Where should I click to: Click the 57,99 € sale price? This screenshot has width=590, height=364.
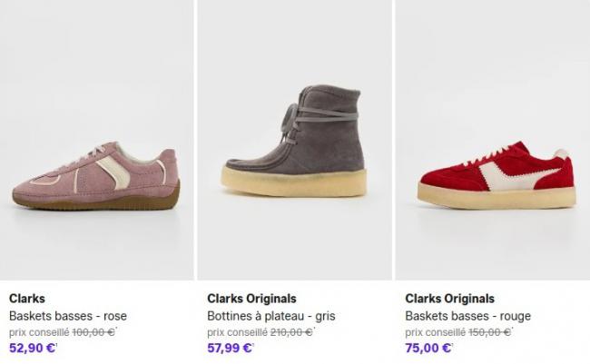[230, 347]
